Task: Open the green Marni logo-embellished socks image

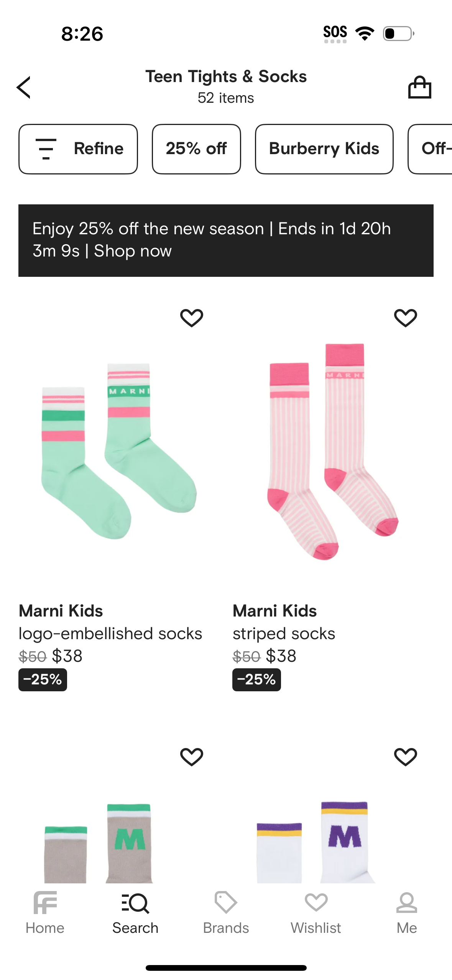Action: 119,451
